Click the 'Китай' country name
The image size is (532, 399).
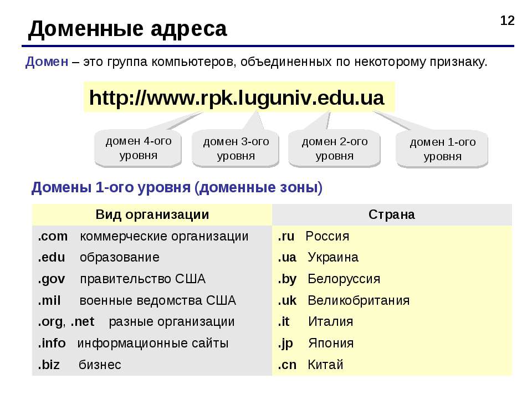click(x=325, y=365)
